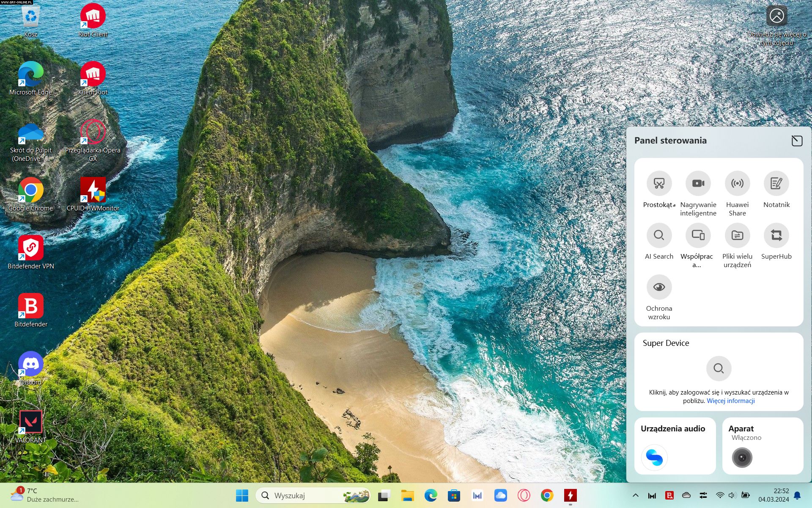Select the audio device under Urządzenia audio
812x508 pixels.
(x=654, y=458)
